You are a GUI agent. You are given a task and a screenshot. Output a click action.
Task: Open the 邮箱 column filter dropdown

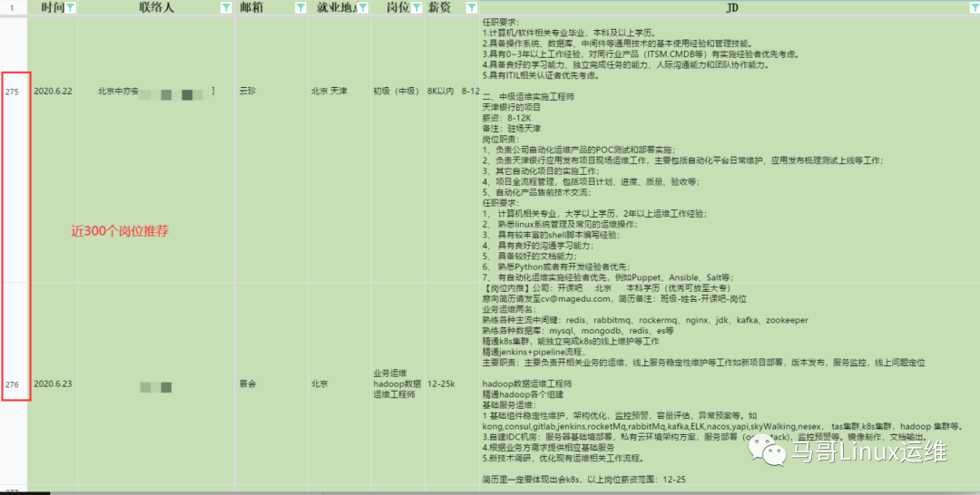[300, 7]
